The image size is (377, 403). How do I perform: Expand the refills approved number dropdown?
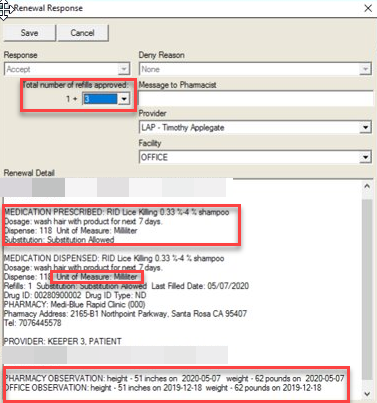pyautogui.click(x=124, y=99)
